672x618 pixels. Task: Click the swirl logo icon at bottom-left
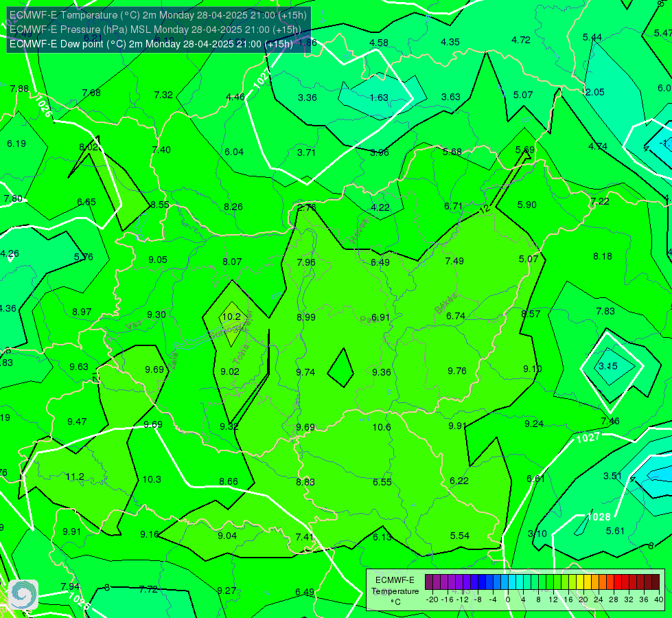pyautogui.click(x=23, y=595)
